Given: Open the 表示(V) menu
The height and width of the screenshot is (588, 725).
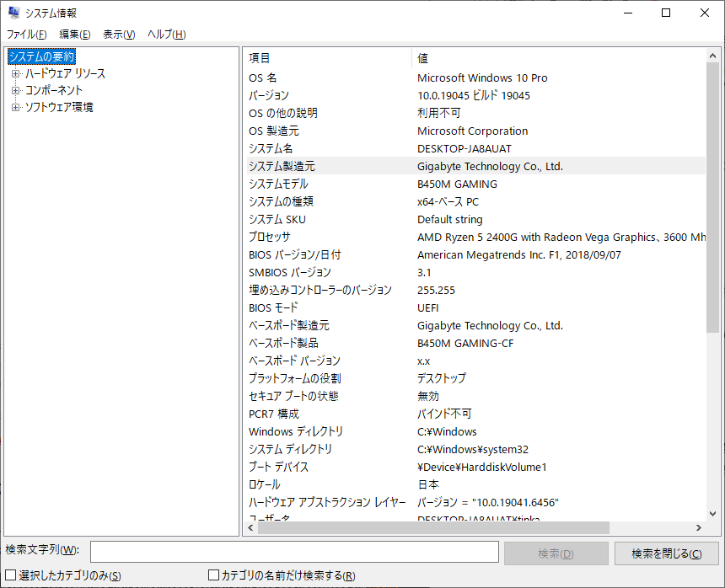Looking at the screenshot, I should tap(119, 35).
